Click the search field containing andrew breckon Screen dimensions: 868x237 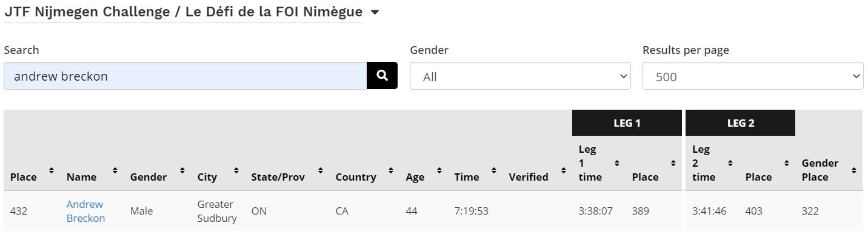[x=185, y=76]
